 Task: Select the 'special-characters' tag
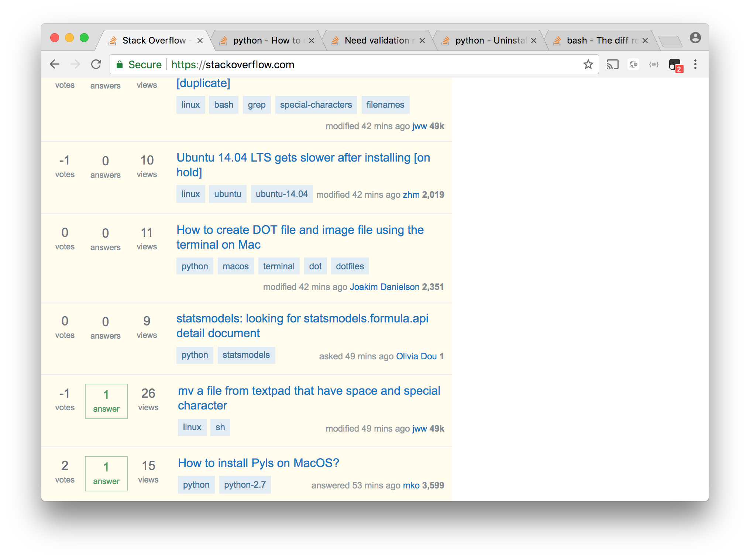[x=316, y=105]
